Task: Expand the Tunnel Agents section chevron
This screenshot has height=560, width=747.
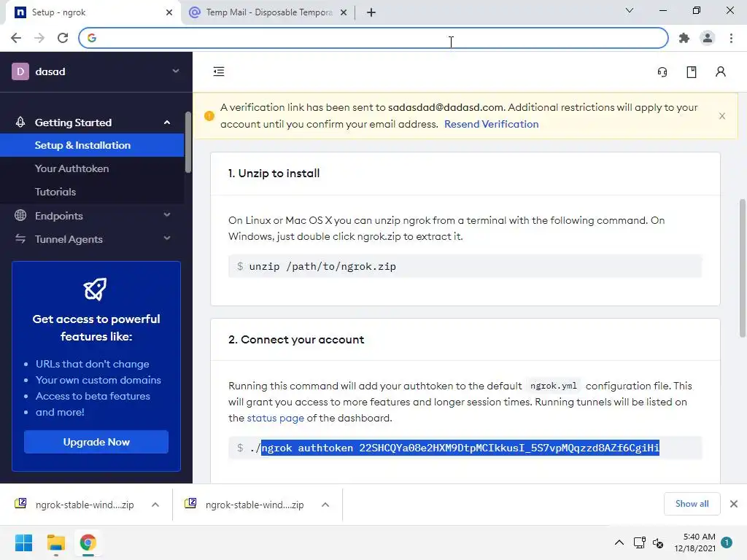Action: tap(167, 238)
